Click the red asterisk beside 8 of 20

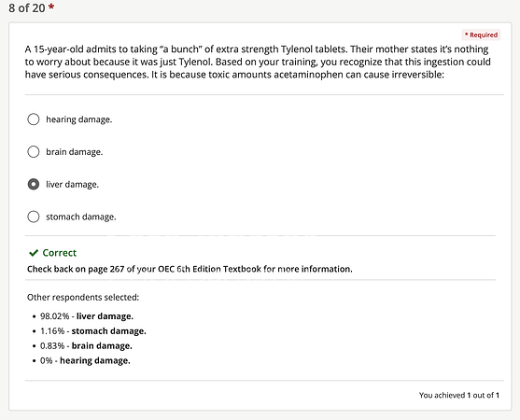point(51,7)
